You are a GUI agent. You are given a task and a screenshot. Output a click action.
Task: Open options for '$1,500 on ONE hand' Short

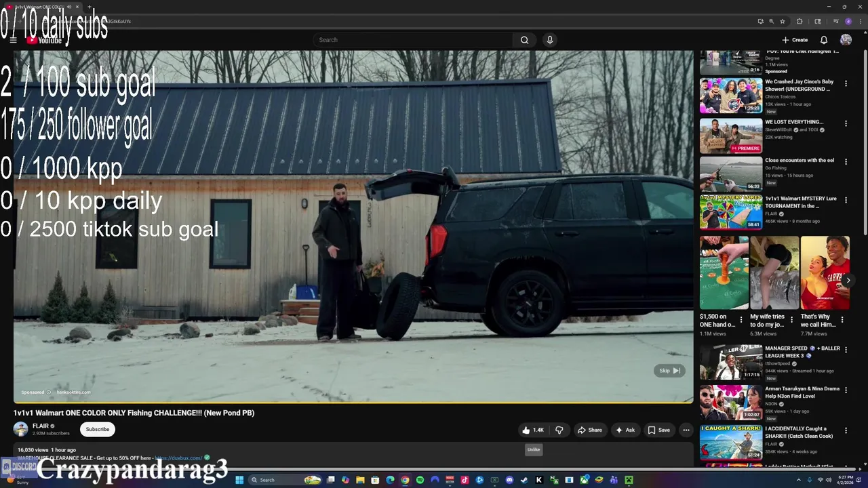[x=741, y=320]
